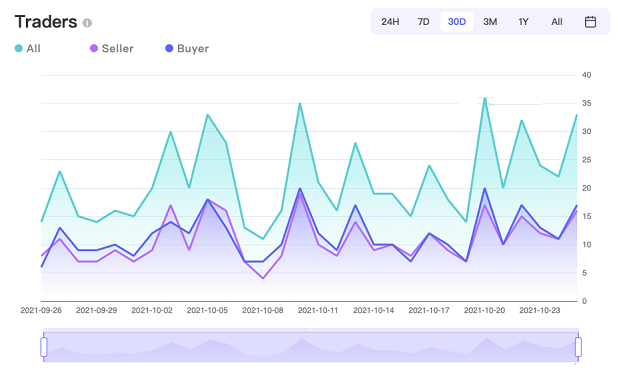The image size is (618, 374).
Task: Click the 25 value on the y-axis
Action: click(x=586, y=160)
